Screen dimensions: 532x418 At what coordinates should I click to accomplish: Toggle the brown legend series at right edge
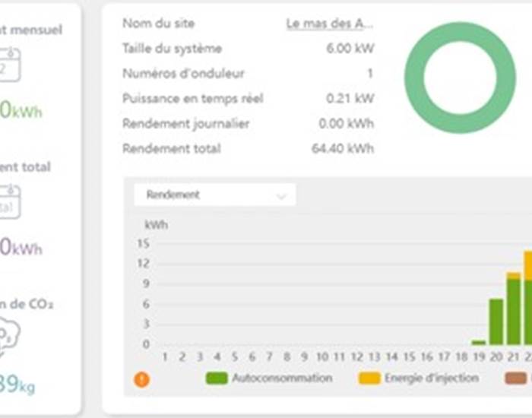click(517, 378)
